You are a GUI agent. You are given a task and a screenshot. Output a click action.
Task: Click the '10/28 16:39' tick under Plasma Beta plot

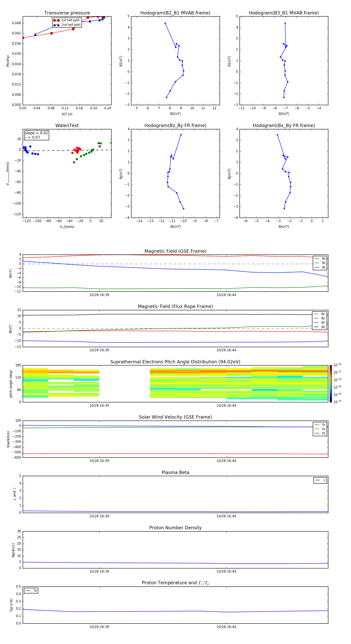[x=99, y=516]
